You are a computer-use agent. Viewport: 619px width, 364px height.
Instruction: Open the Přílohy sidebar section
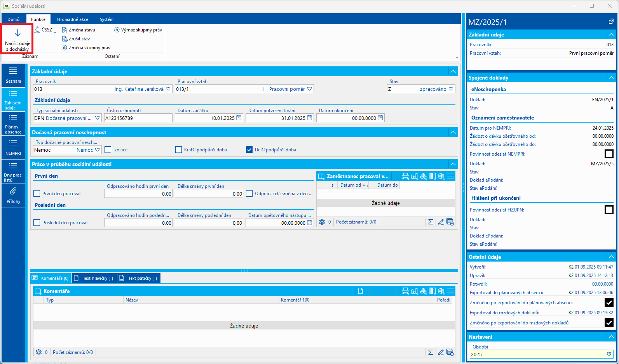click(13, 196)
